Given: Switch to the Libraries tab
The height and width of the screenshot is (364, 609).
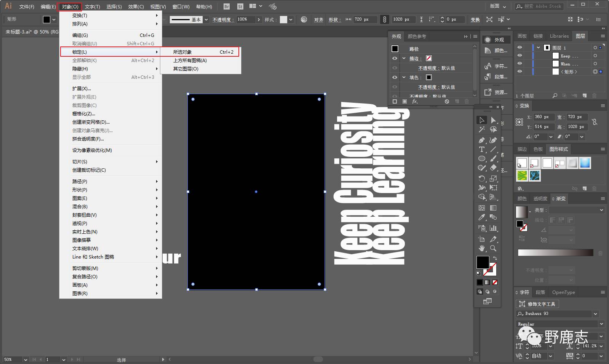Looking at the screenshot, I should (x=559, y=36).
